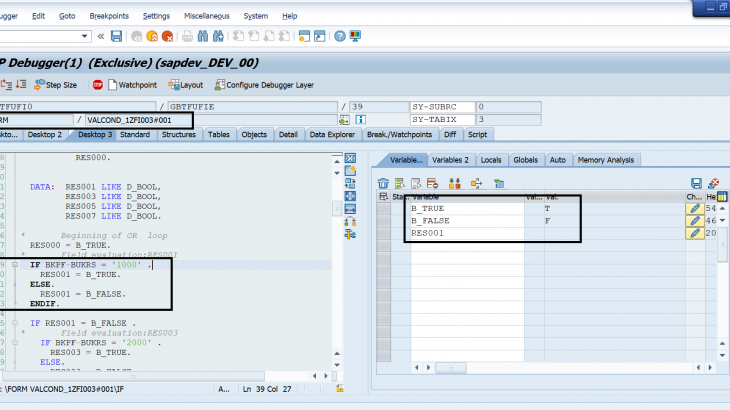
Task: Open the System menu
Action: (256, 16)
